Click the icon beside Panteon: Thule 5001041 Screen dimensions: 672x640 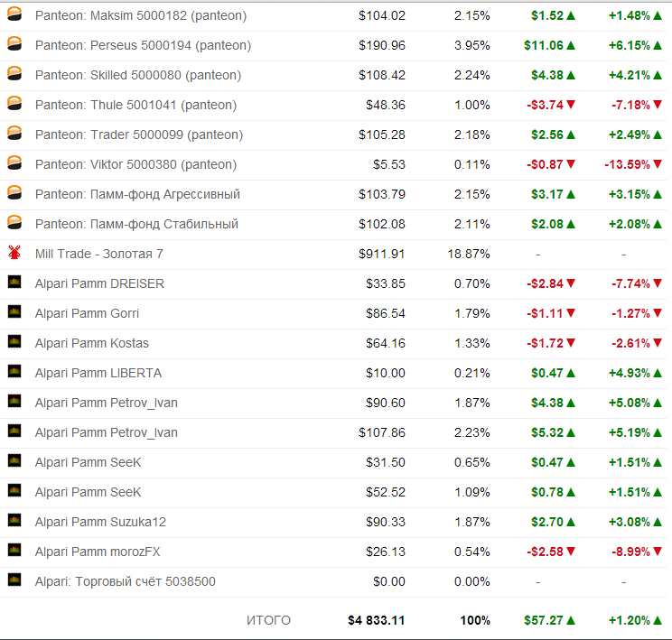point(14,104)
